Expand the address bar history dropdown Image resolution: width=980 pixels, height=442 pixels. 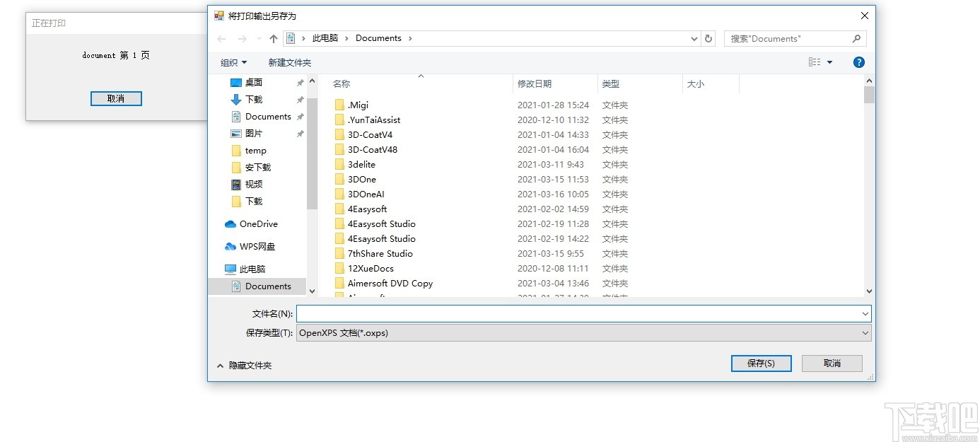pos(694,39)
